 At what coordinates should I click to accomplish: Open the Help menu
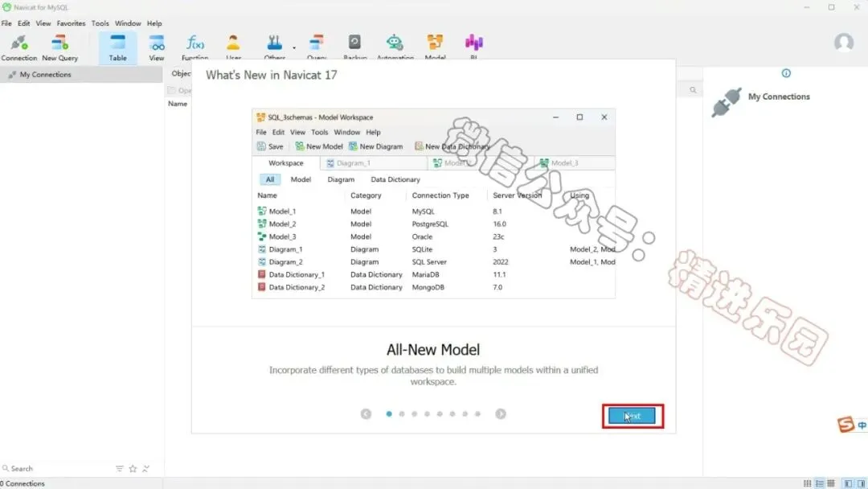tap(154, 23)
